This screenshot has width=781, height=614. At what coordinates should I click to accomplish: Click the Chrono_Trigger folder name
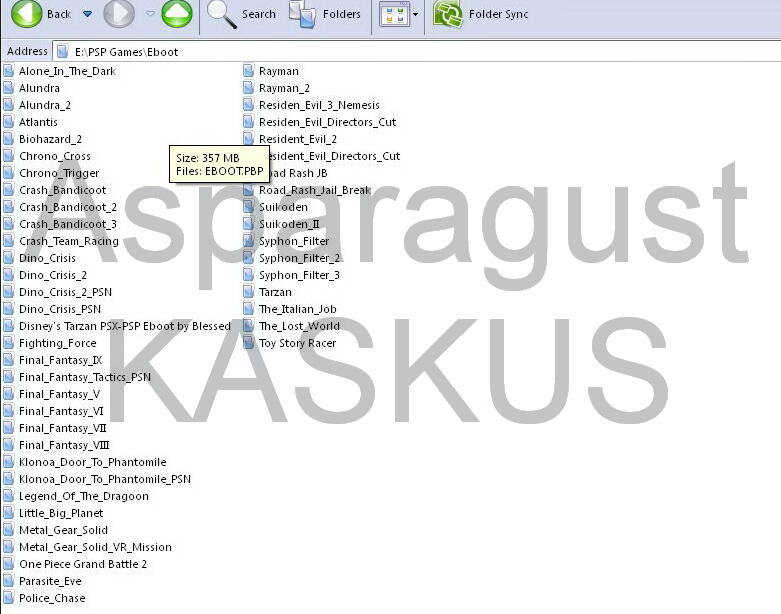click(59, 173)
